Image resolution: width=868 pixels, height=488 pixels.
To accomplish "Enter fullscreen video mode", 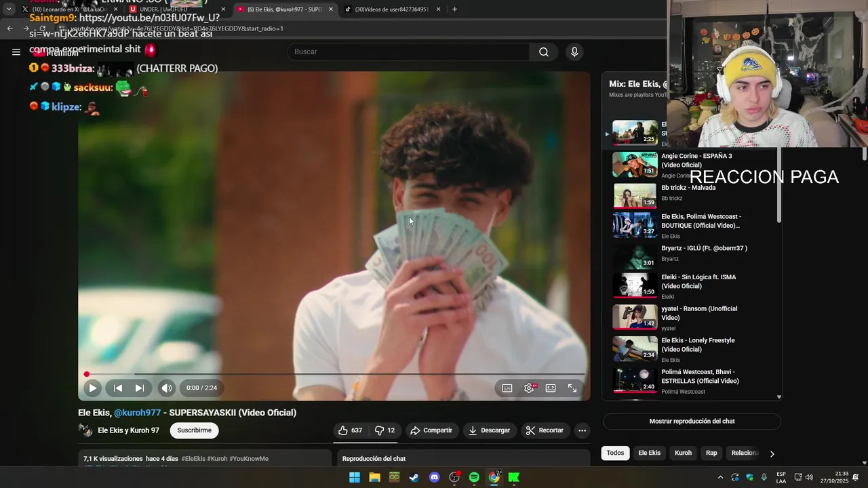I will 572,388.
